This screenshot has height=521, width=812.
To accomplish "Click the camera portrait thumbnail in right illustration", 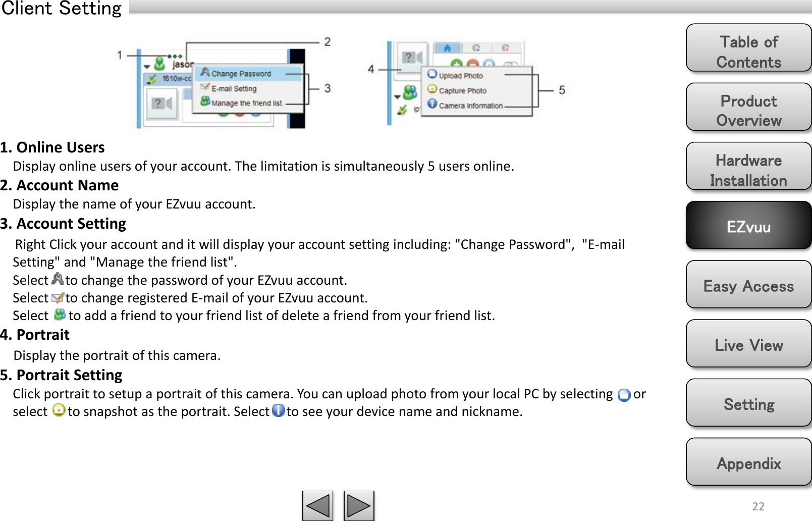I will (411, 57).
